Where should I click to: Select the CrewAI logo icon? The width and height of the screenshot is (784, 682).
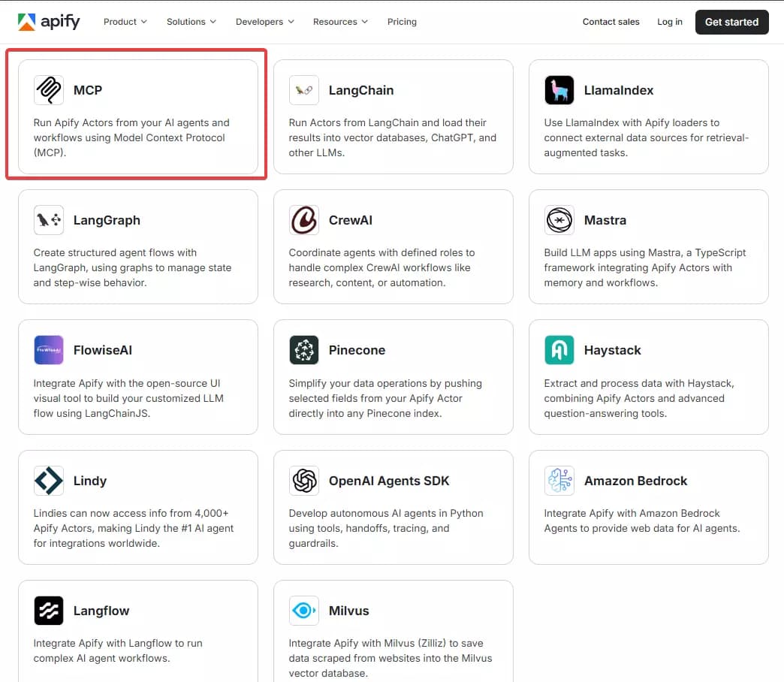(x=303, y=220)
